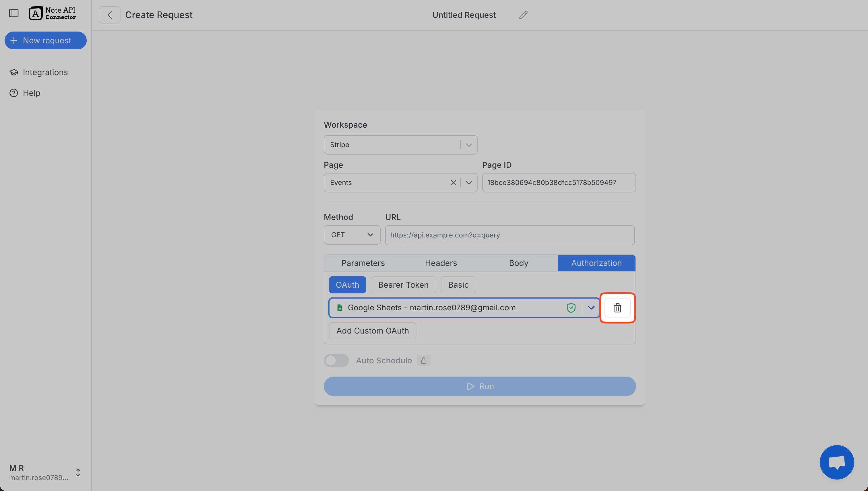This screenshot has height=491, width=868.
Task: Delete the Google Sheets OAuth connection
Action: (x=617, y=307)
